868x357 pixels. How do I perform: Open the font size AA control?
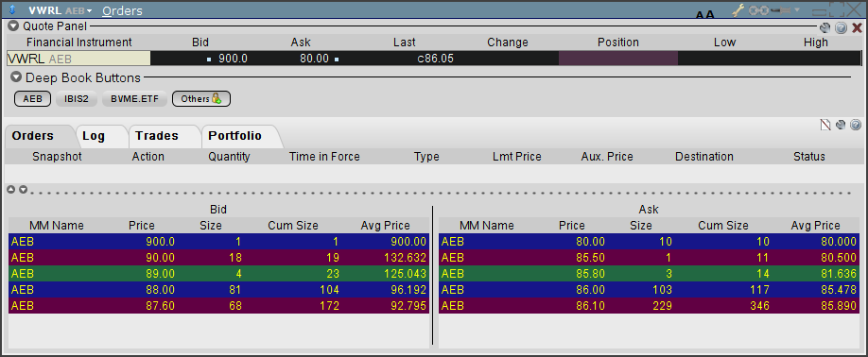click(x=704, y=15)
